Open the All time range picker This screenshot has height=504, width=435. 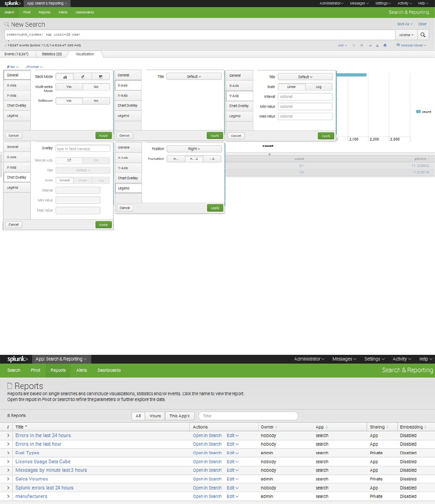click(407, 35)
